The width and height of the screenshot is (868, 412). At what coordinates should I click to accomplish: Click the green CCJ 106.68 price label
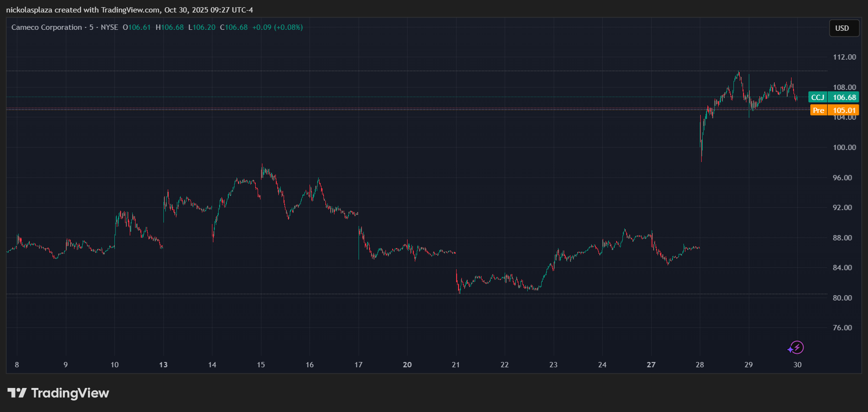pyautogui.click(x=833, y=98)
